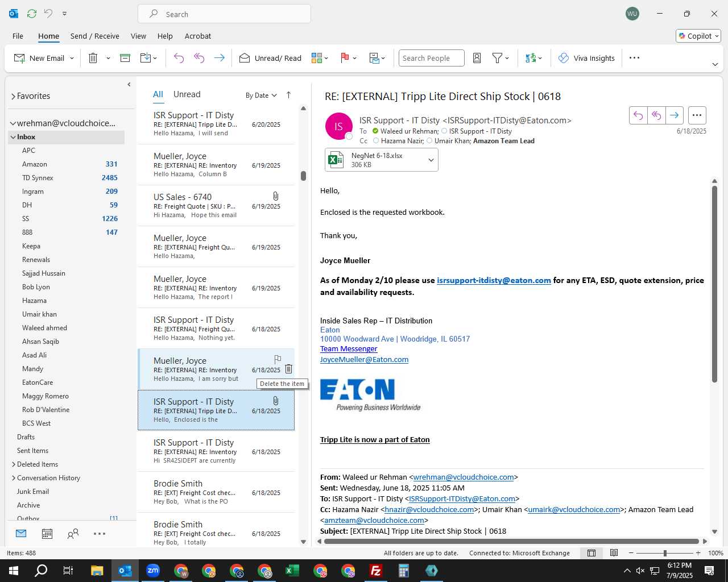Switch to Calendar view icon
The width and height of the screenshot is (728, 582).
(x=47, y=534)
